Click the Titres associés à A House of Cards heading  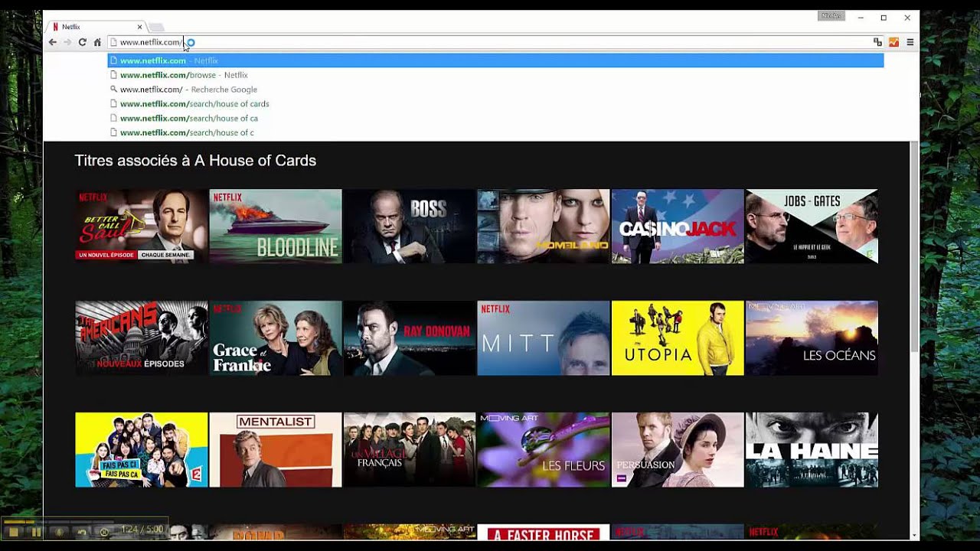pos(195,161)
